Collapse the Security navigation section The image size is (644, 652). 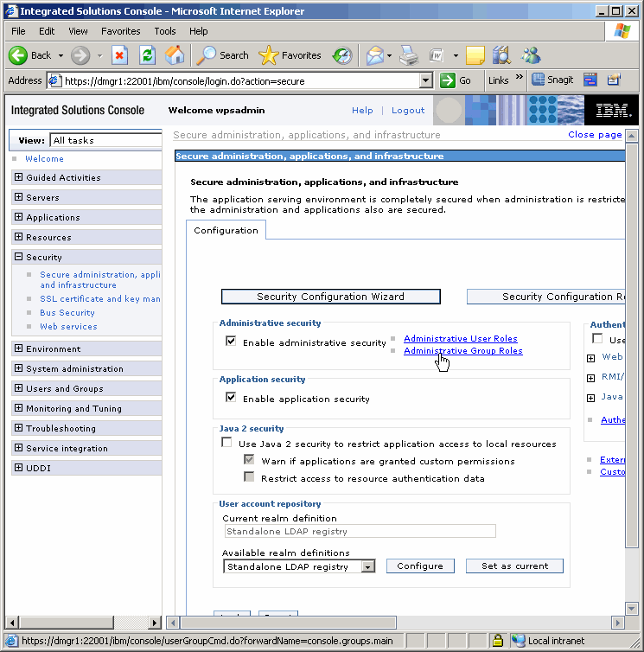pos(19,257)
